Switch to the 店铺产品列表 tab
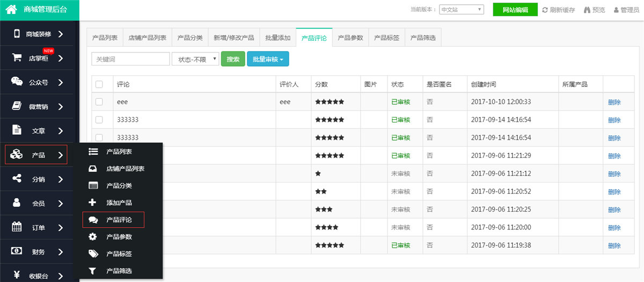644x282 pixels. tap(148, 38)
